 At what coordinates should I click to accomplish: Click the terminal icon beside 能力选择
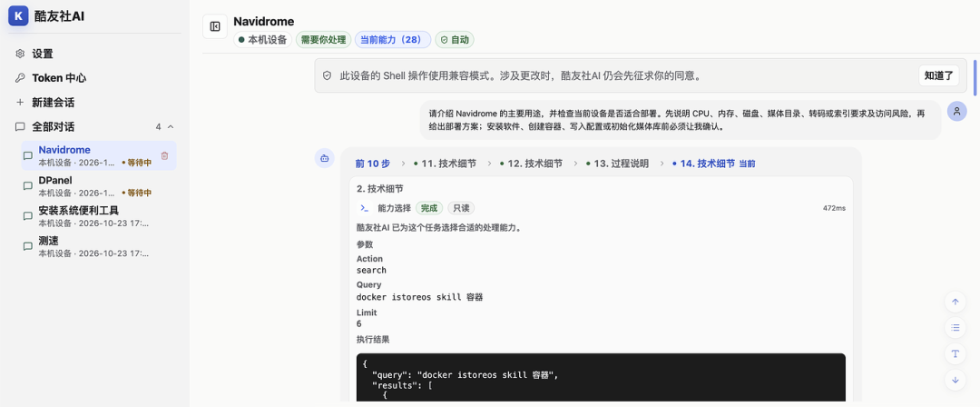pos(363,208)
